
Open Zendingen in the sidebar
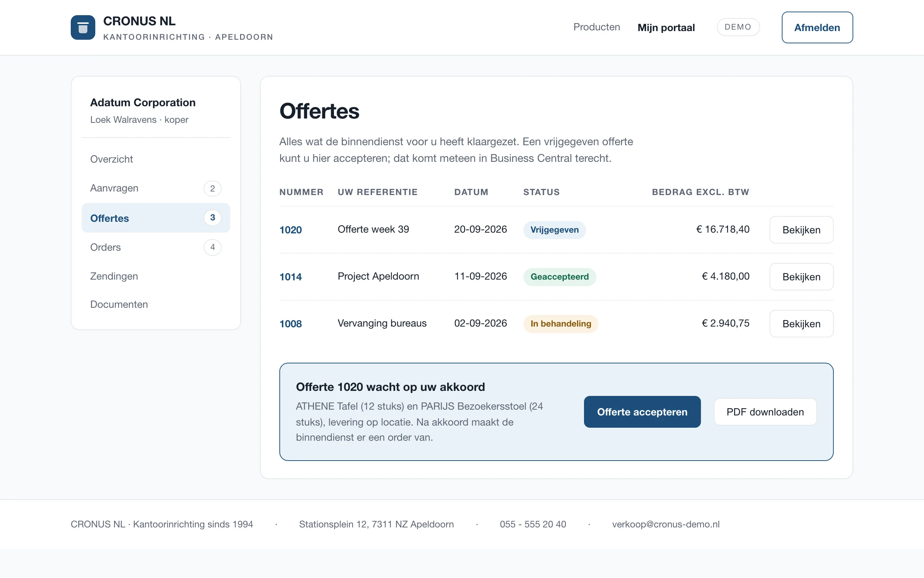coord(156,276)
